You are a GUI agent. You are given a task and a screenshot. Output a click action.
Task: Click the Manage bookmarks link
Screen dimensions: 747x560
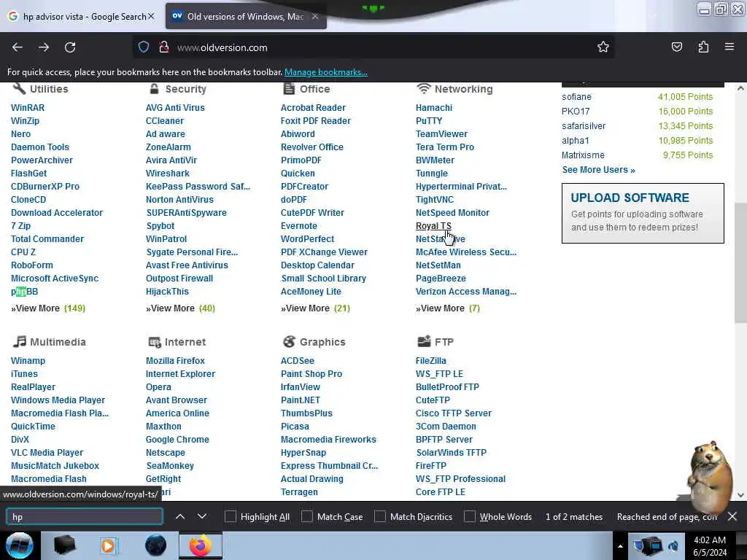[326, 72]
